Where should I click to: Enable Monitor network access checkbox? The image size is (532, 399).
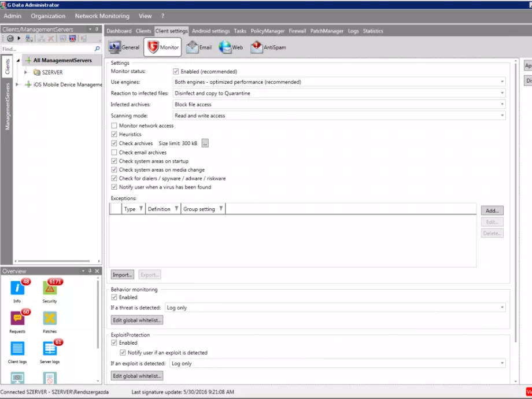(114, 125)
